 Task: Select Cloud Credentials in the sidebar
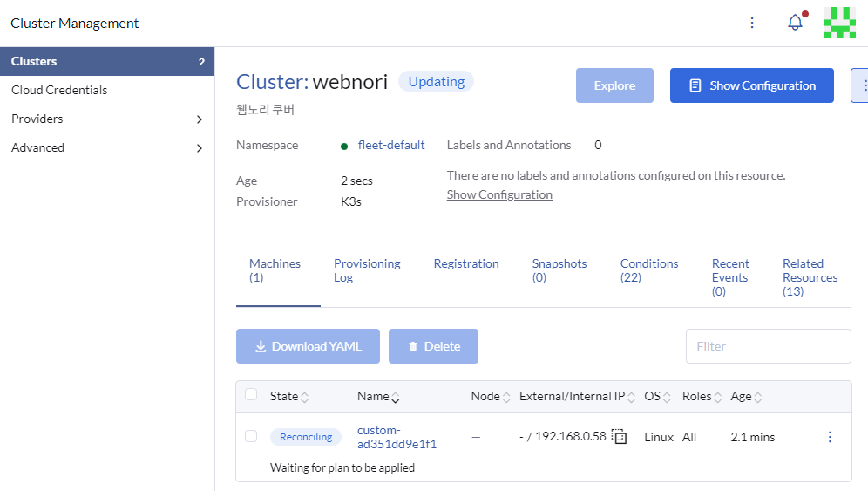59,90
